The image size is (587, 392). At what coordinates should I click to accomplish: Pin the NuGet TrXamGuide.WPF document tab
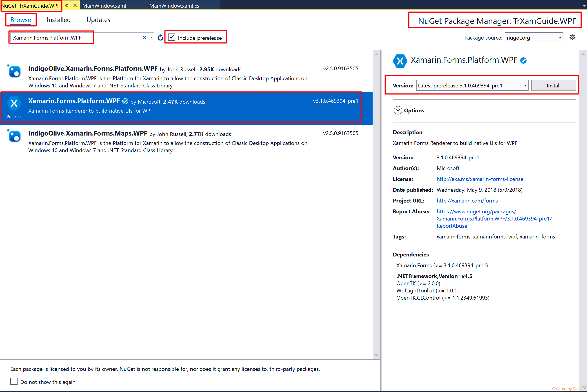pyautogui.click(x=67, y=5)
